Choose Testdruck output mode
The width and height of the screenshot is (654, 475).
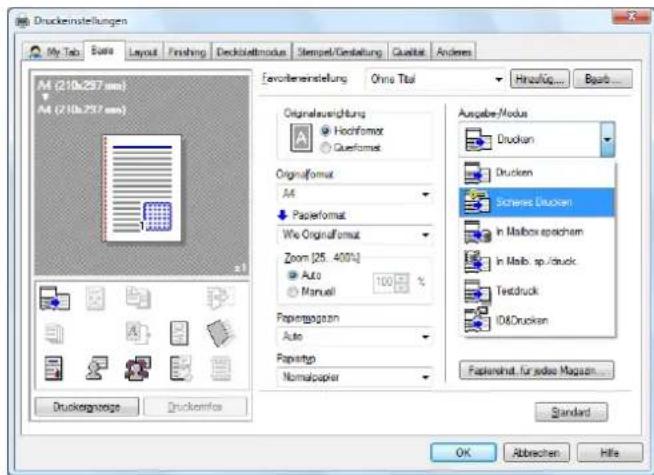point(537,291)
